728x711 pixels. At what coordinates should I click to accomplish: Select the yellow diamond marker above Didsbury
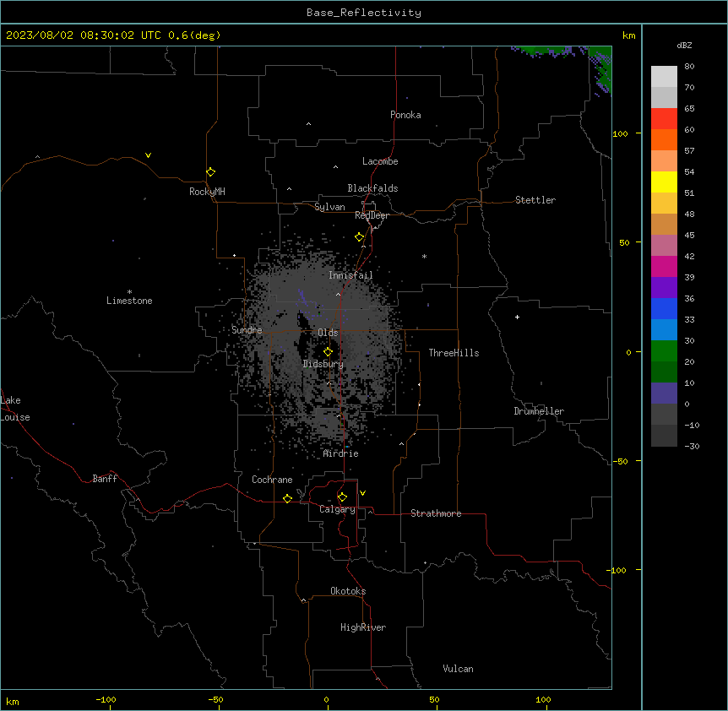tap(328, 352)
